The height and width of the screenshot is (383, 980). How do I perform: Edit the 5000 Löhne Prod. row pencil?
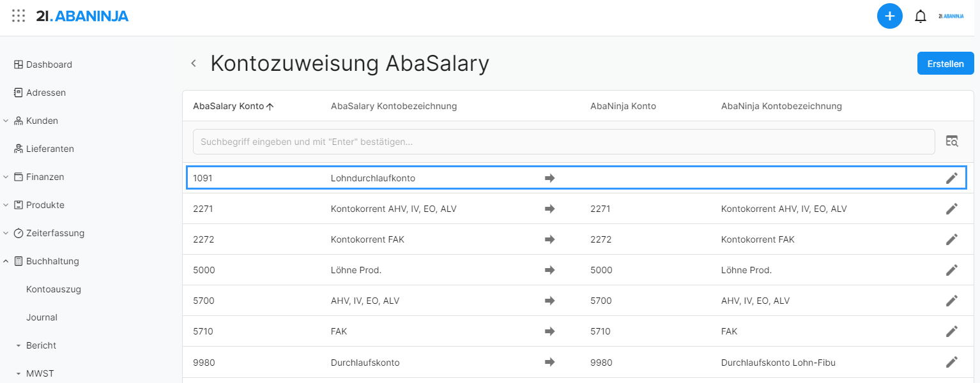coord(952,270)
